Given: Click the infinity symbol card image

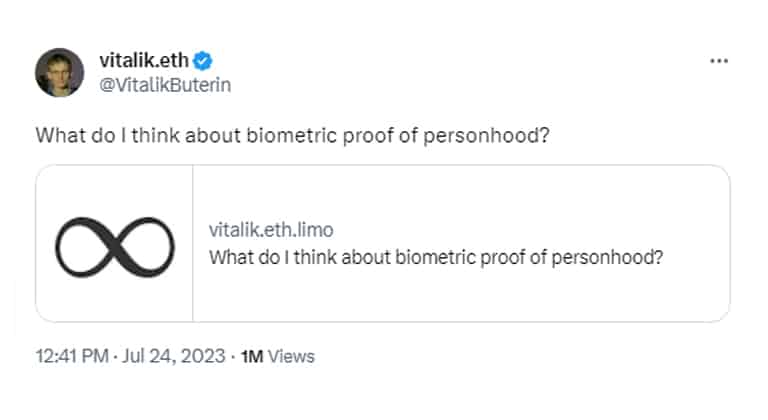Looking at the screenshot, I should tap(115, 247).
